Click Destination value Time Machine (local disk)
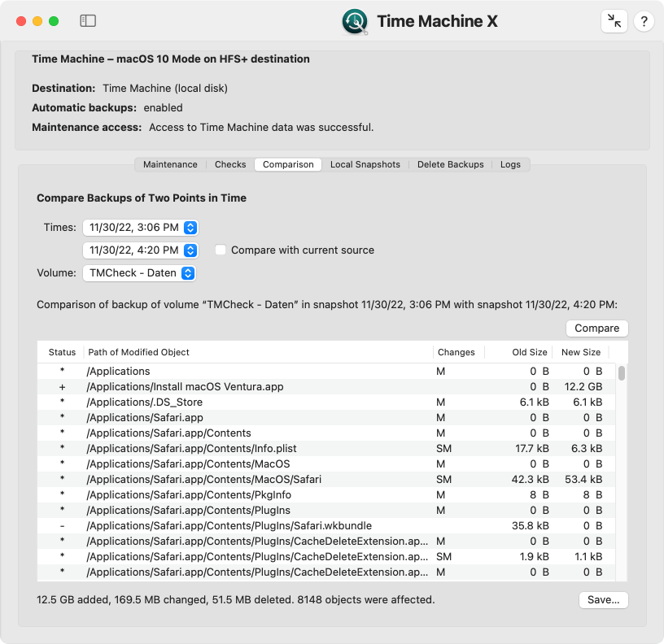 [165, 89]
